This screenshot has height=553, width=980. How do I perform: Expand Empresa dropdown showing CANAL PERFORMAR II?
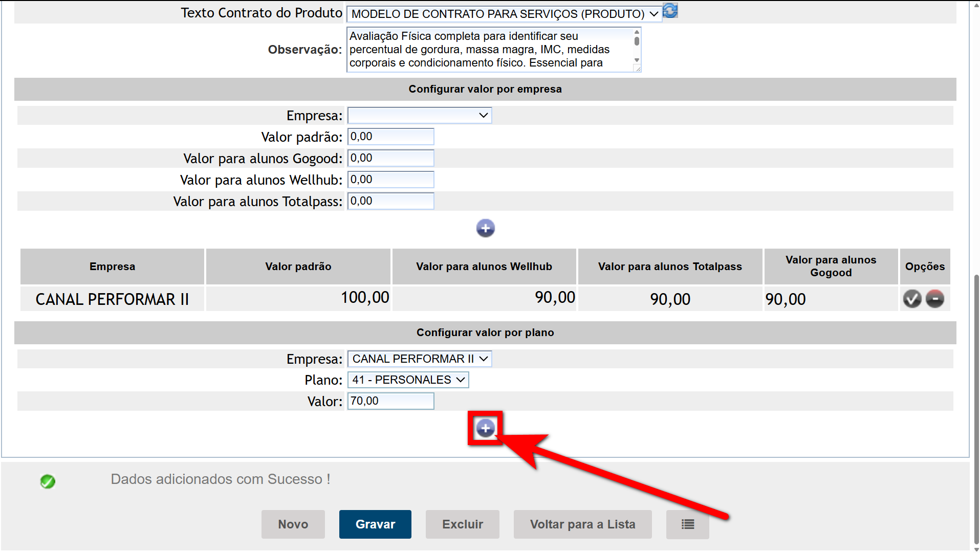click(419, 359)
